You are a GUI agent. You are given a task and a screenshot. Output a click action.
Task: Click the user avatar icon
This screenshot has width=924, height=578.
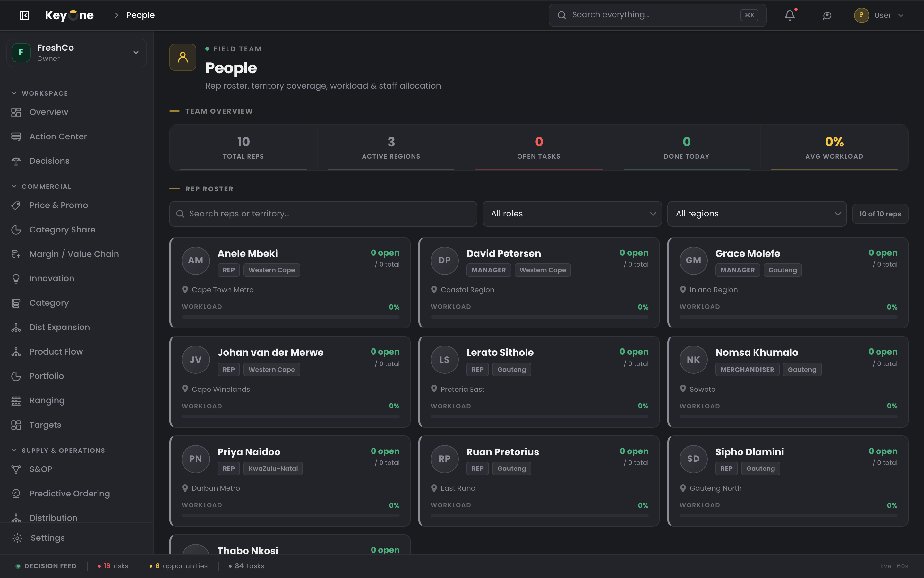[x=861, y=15]
